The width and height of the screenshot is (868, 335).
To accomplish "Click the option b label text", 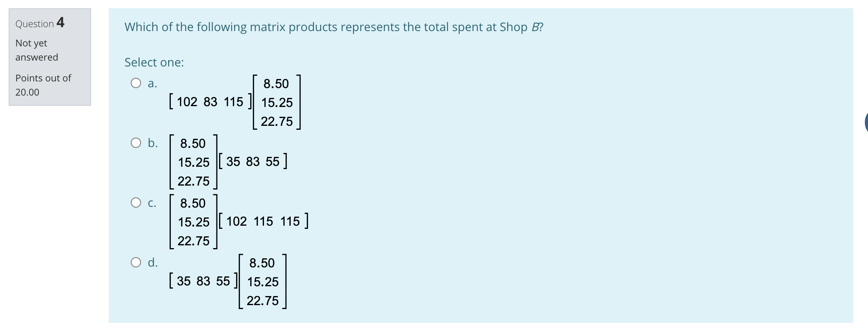I will tap(152, 143).
